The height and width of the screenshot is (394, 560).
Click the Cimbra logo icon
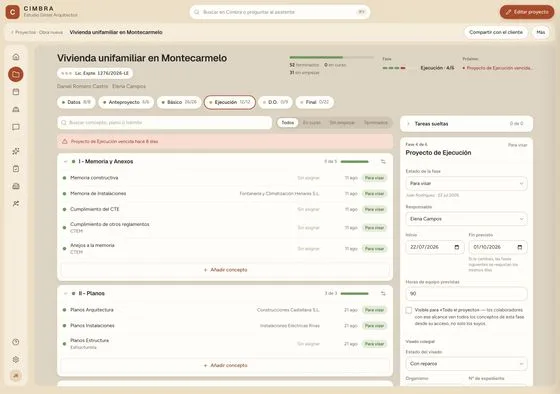click(x=12, y=12)
